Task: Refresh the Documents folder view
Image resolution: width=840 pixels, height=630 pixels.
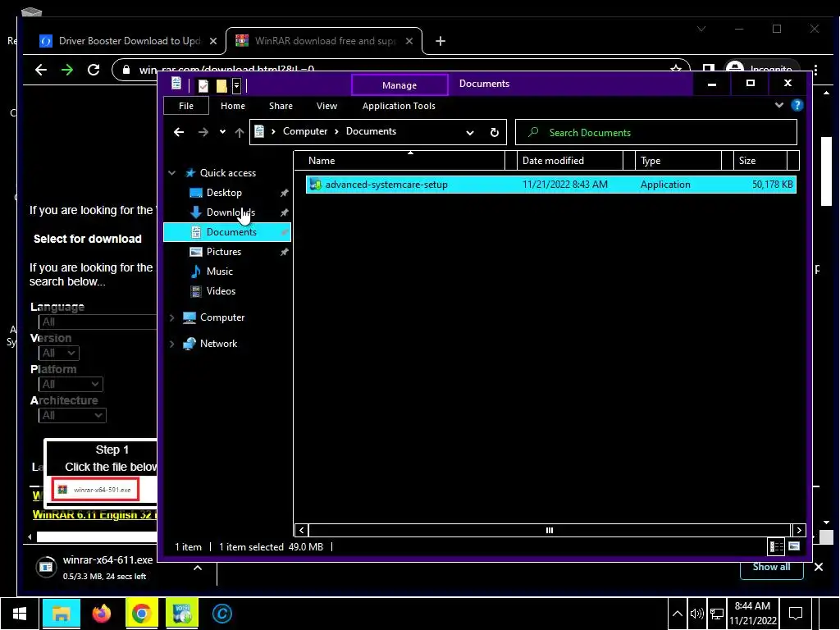Action: click(x=495, y=132)
